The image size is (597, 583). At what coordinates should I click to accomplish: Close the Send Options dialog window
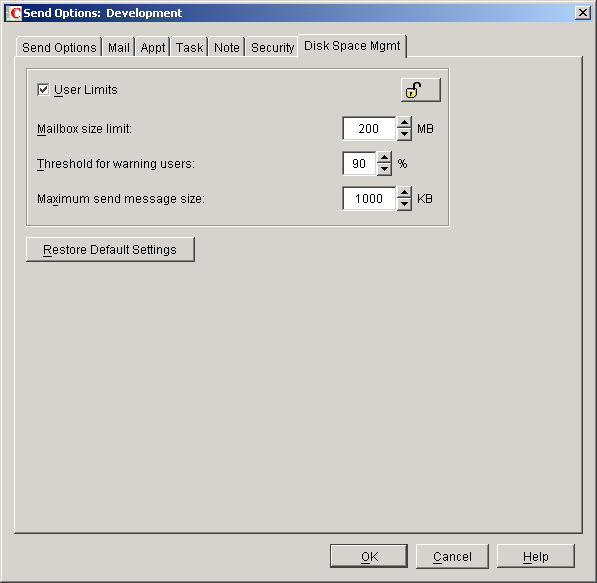pyautogui.click(x=583, y=13)
